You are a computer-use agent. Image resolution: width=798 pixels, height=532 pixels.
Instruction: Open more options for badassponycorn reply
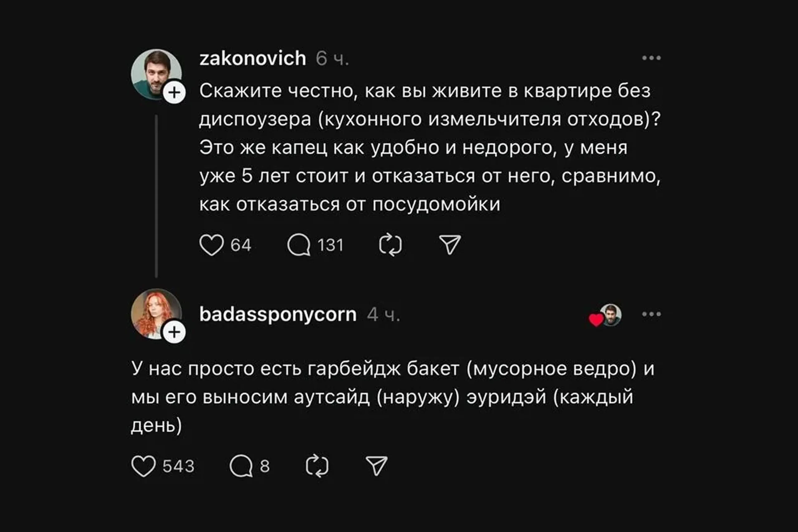pos(651,314)
